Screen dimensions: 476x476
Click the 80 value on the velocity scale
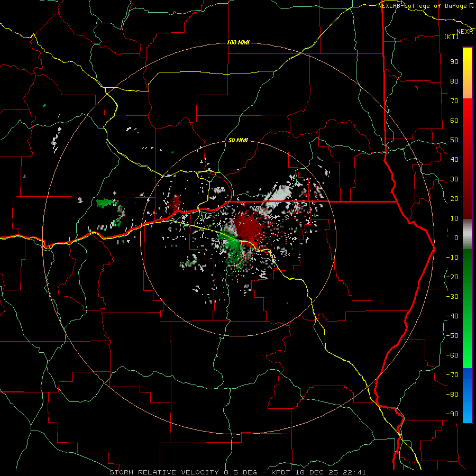(454, 81)
